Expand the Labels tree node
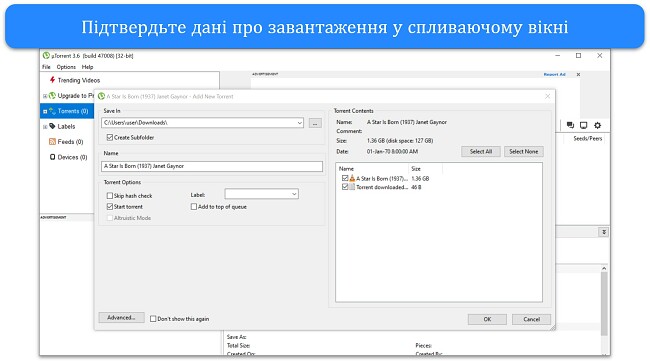This screenshot has height=361, width=650. pyautogui.click(x=45, y=127)
